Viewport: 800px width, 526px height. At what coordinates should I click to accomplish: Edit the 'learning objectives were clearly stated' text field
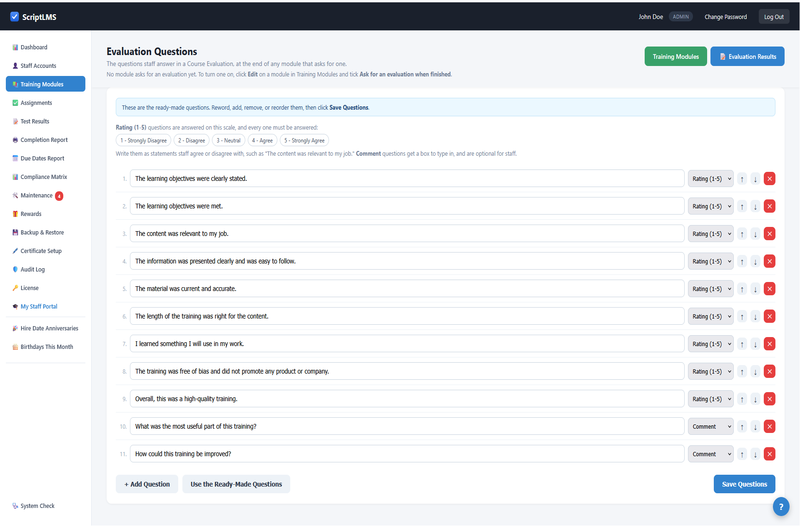[407, 179]
